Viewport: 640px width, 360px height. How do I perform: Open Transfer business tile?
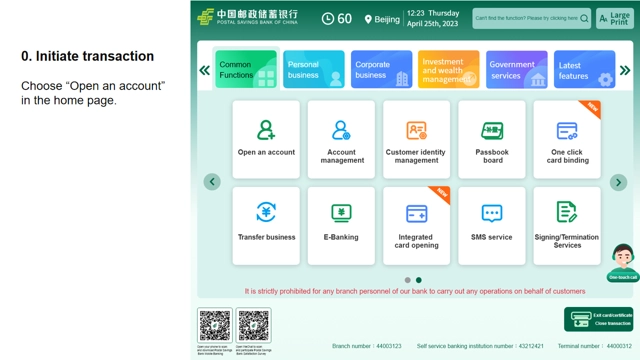pyautogui.click(x=266, y=226)
